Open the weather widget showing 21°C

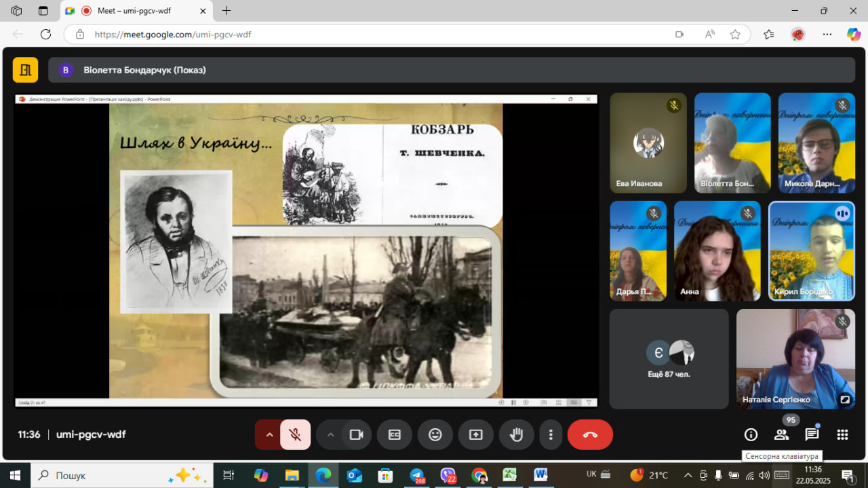pyautogui.click(x=650, y=475)
